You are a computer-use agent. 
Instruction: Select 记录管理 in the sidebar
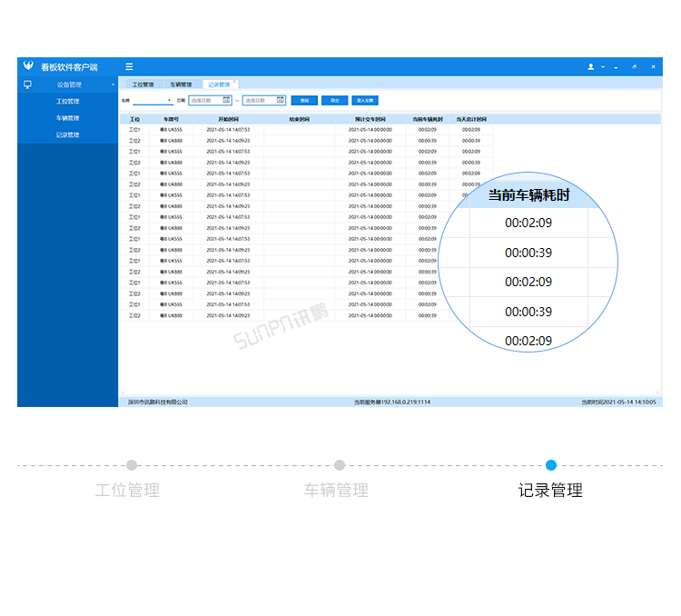pyautogui.click(x=68, y=134)
